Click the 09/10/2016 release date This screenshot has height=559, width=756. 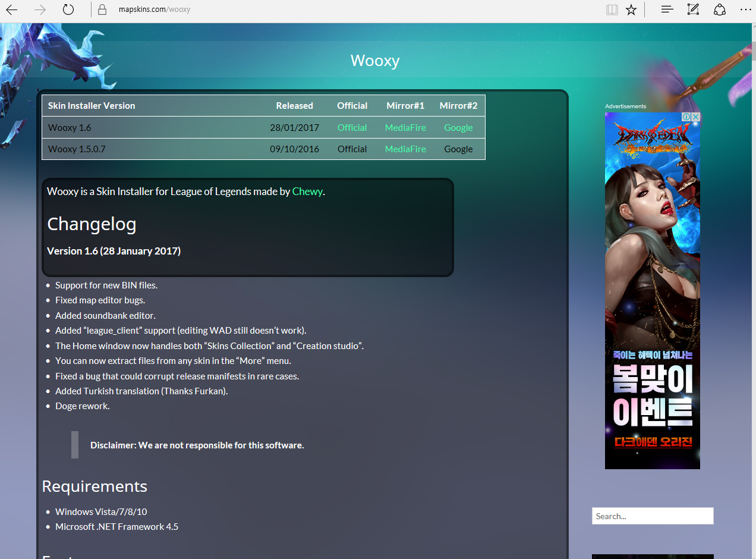tap(294, 149)
